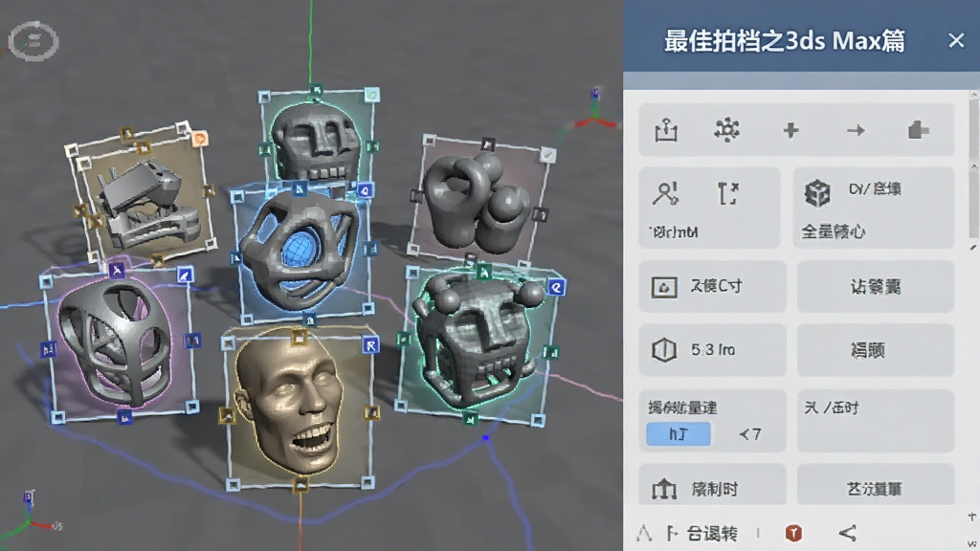Select the cube robot head model
This screenshot has width=980, height=551.
tap(477, 342)
